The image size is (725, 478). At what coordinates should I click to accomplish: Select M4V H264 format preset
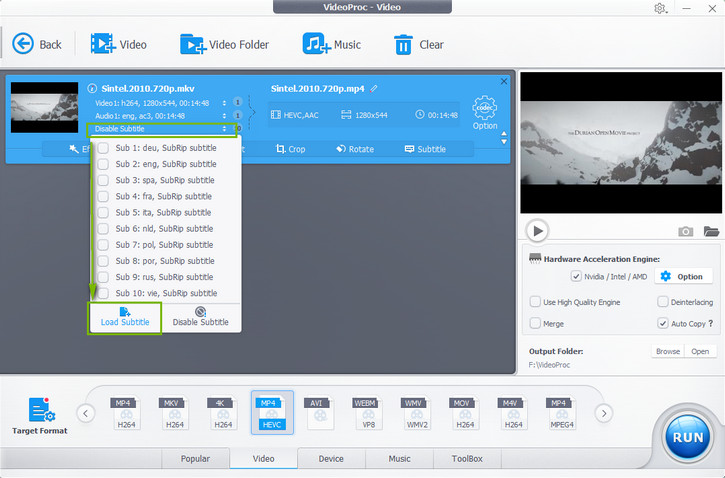click(x=513, y=413)
